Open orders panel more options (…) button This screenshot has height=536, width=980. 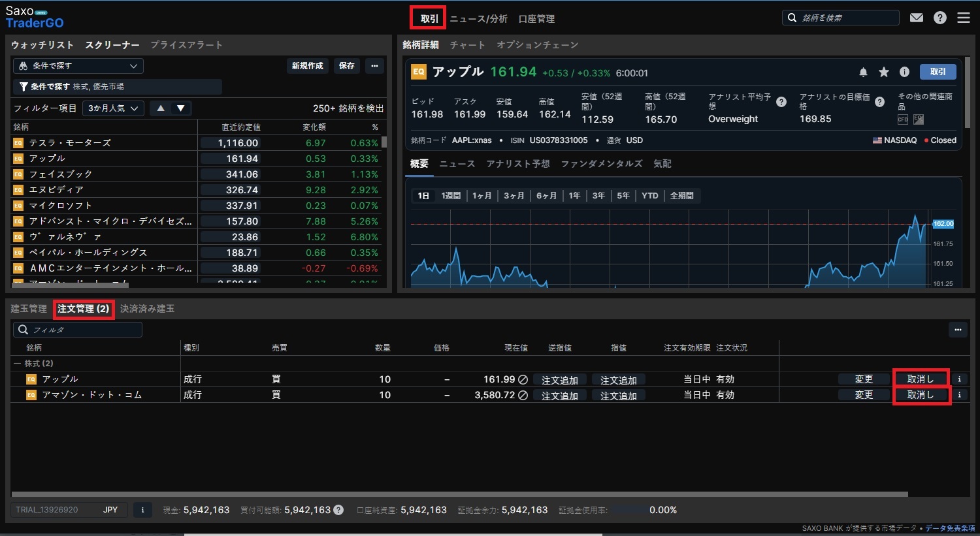click(x=958, y=330)
